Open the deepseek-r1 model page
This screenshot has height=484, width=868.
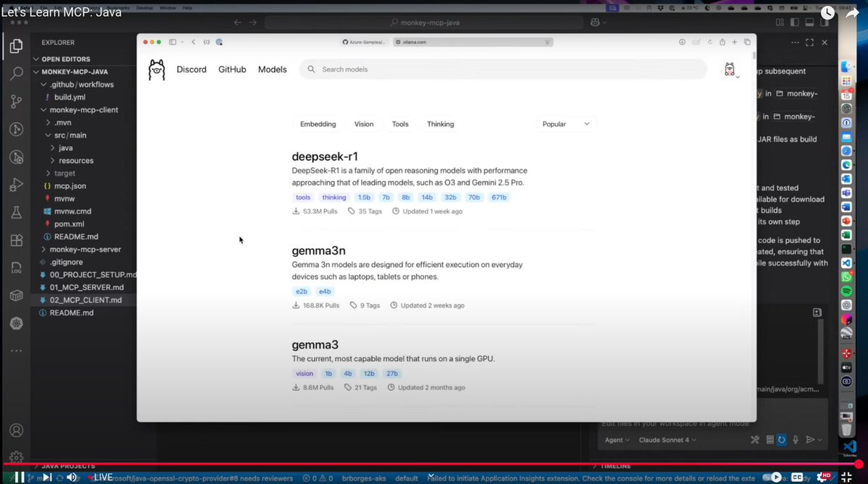(x=324, y=156)
